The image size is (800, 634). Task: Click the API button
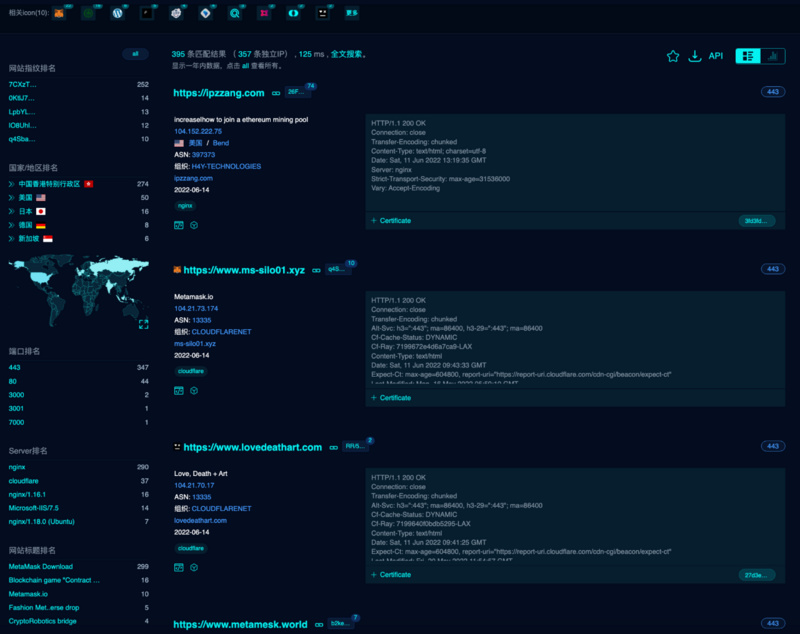tap(716, 57)
